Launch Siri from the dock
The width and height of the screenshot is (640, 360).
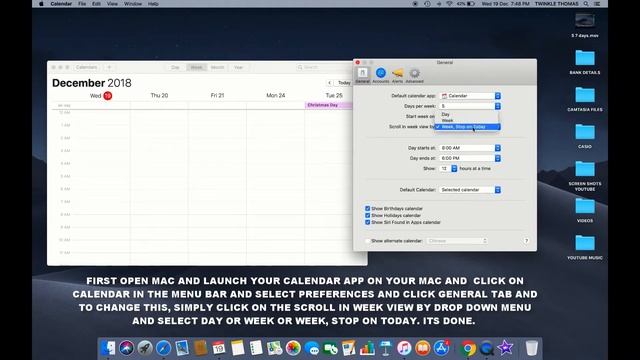[127, 348]
